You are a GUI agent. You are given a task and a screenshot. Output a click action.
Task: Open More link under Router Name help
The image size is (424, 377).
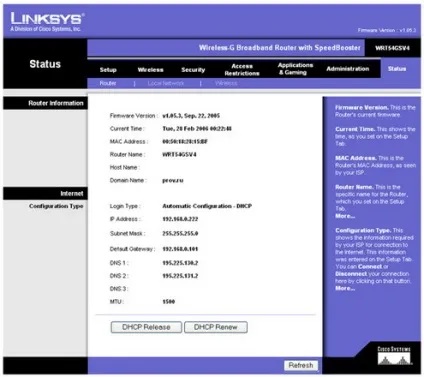tap(345, 216)
